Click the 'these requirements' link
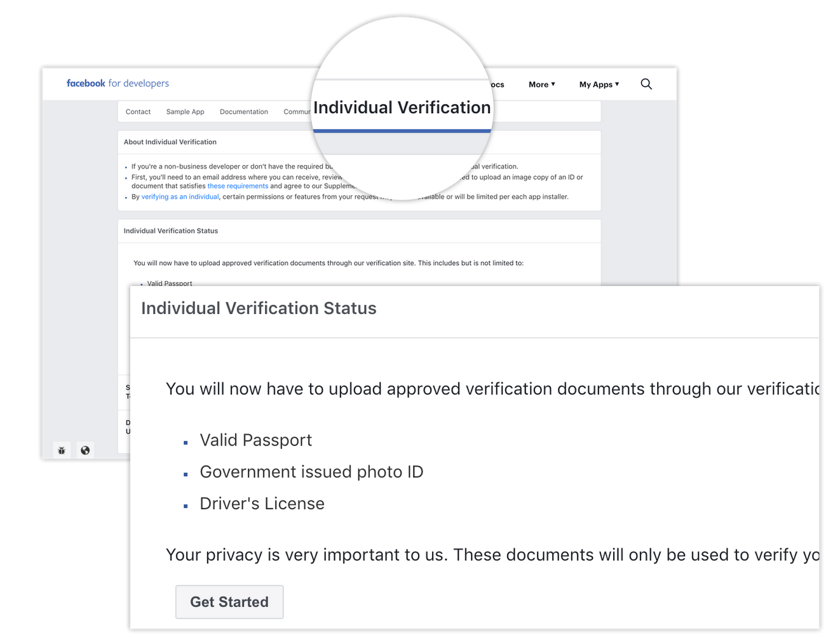 (x=238, y=186)
